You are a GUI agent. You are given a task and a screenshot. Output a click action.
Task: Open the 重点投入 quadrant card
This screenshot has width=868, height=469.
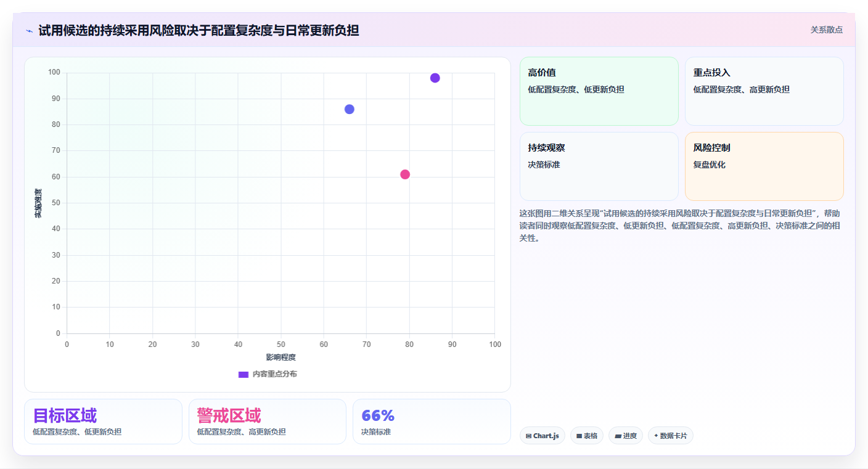[764, 91]
